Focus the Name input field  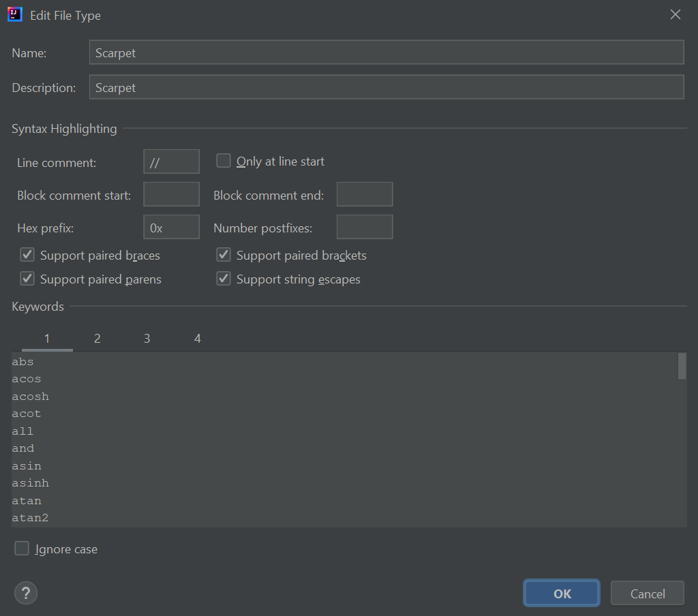pos(386,52)
